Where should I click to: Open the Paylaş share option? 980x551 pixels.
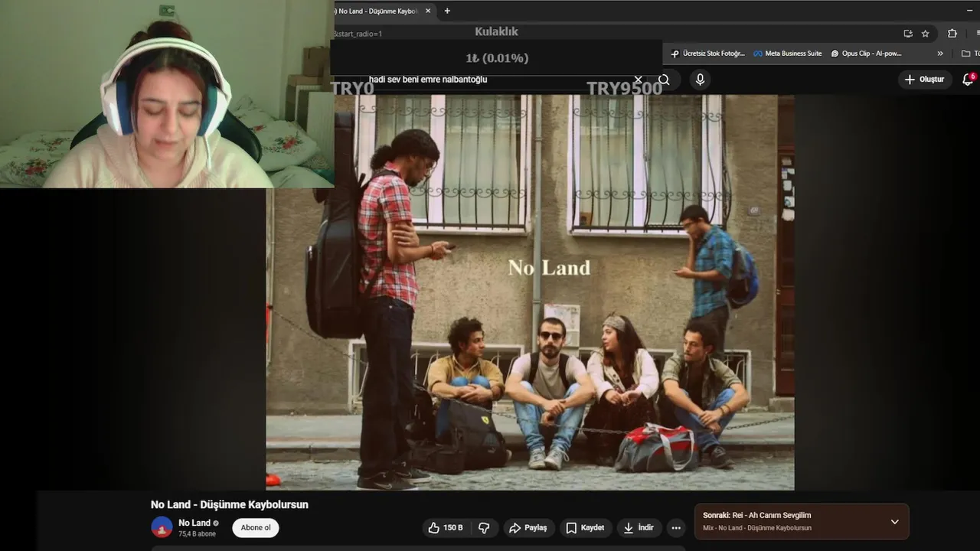[528, 527]
